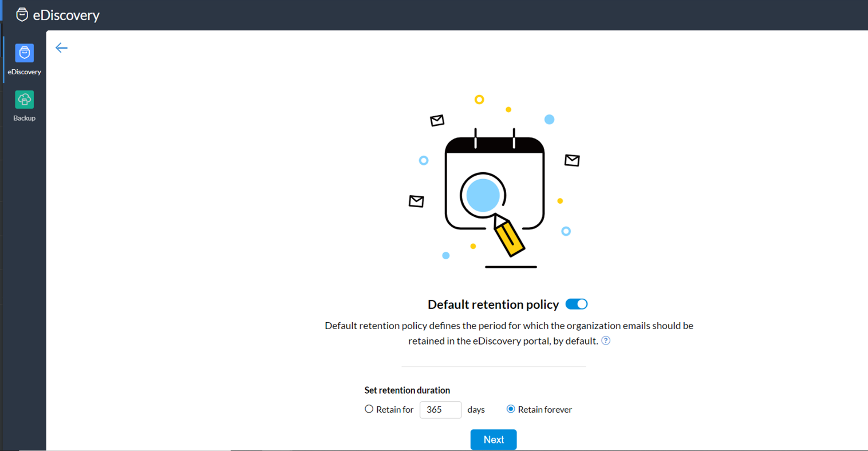Click the magnifying glass in the calendar illustration
The image size is (868, 451).
(x=484, y=195)
